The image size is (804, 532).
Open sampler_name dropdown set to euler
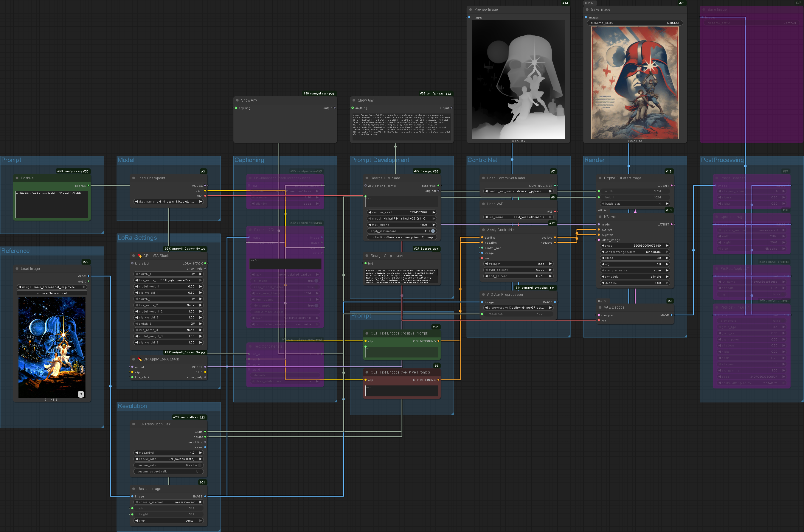[x=635, y=270]
